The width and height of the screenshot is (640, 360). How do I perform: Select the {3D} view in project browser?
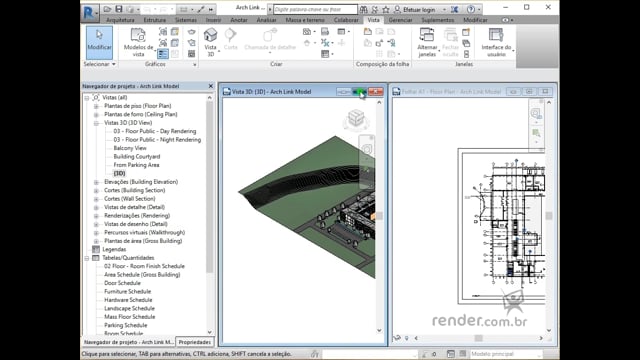(x=120, y=173)
